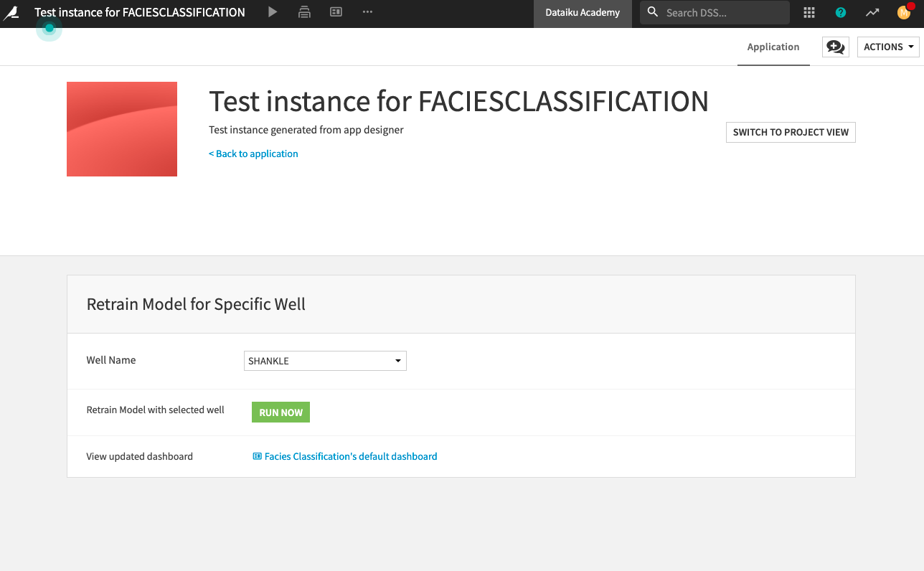Screen dimensions: 924x571
Task: Open Dataiku help via the question mark icon
Action: click(840, 12)
